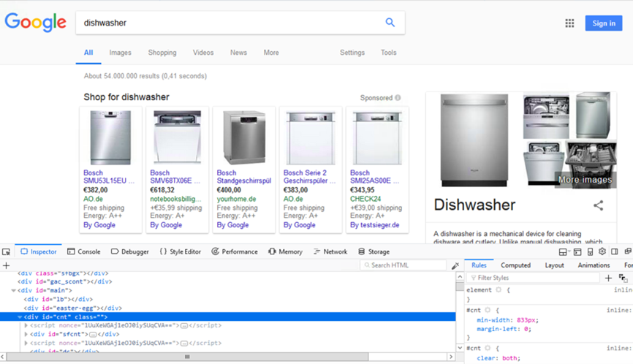
Task: Click the Sponsored info icon
Action: tap(398, 98)
